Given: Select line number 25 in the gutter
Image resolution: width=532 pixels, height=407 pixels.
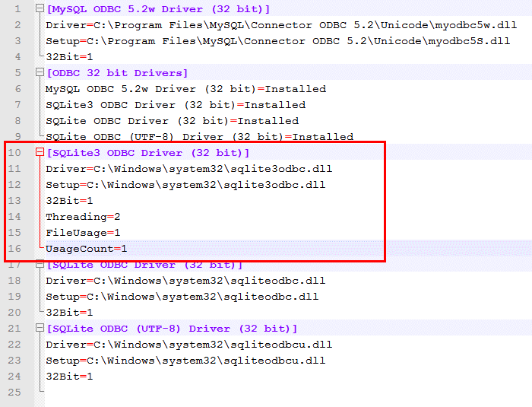Looking at the screenshot, I should click(14, 392).
